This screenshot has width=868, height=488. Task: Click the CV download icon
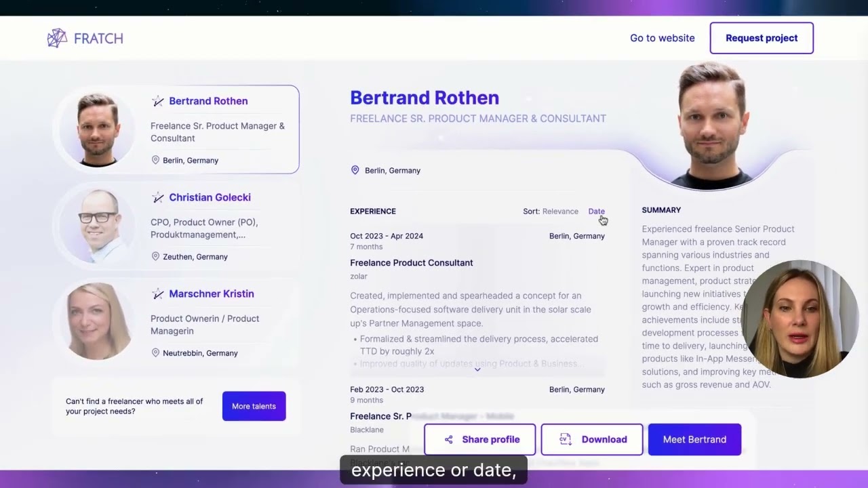pyautogui.click(x=566, y=439)
